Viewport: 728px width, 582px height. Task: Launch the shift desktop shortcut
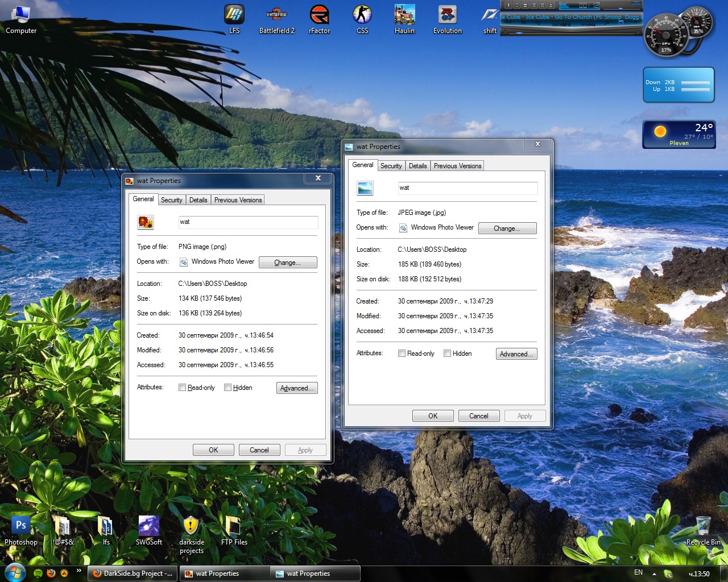490,19
